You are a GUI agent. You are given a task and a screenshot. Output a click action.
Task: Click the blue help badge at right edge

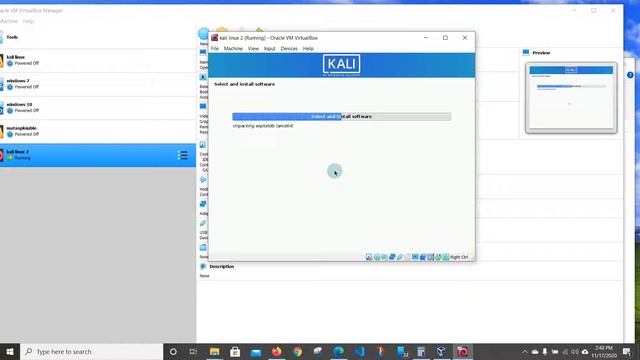(630, 75)
